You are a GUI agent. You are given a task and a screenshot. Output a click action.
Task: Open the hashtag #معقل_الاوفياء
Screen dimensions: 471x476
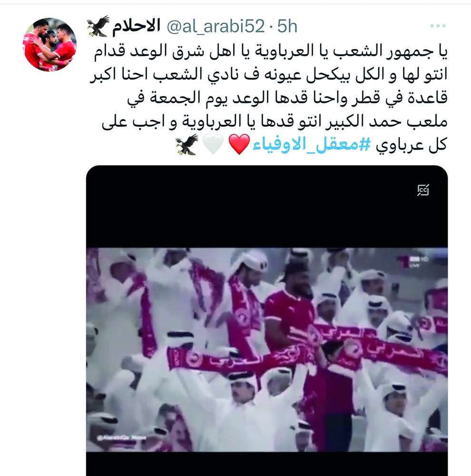[x=312, y=145]
